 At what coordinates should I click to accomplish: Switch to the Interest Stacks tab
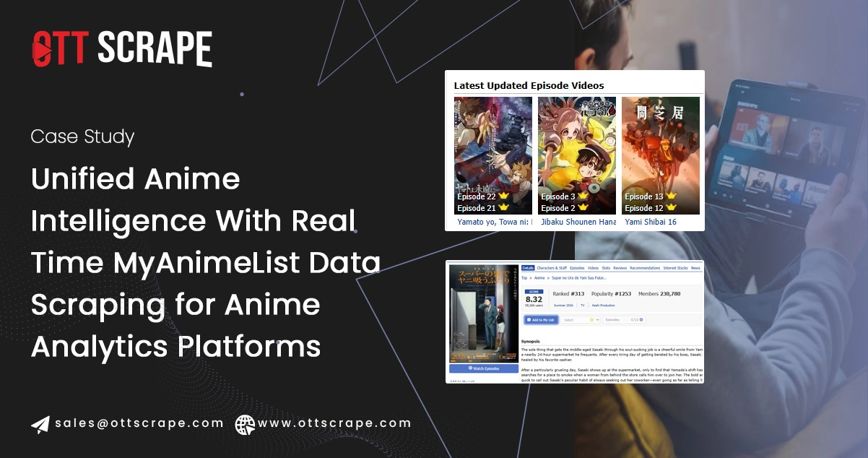(x=676, y=268)
